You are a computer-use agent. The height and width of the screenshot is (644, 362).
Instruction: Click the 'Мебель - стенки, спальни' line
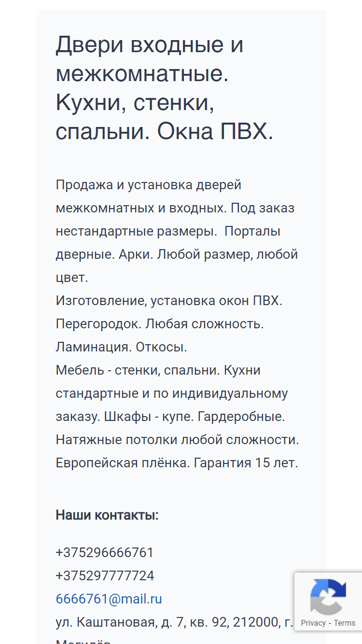point(138,370)
